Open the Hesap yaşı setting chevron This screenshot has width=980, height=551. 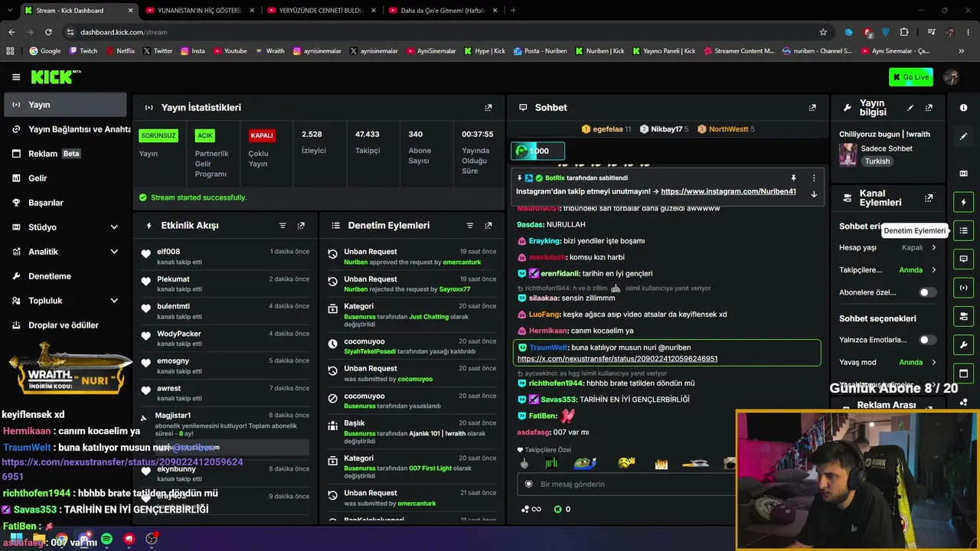[x=933, y=248]
